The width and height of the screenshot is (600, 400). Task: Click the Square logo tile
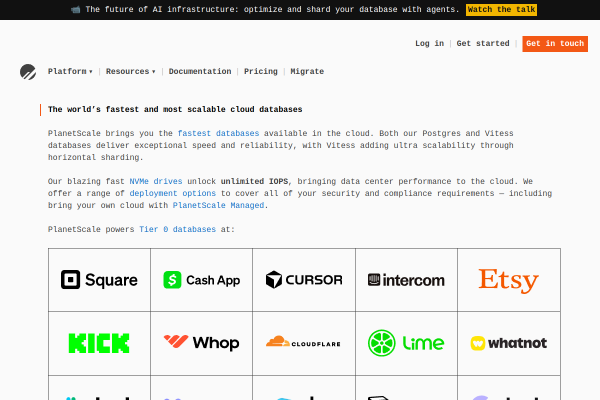(99, 280)
